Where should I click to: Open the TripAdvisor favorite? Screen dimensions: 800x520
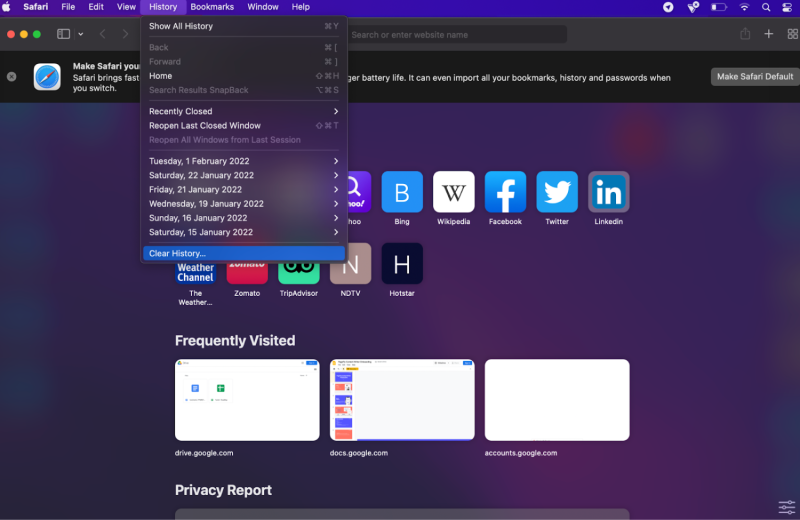point(298,272)
